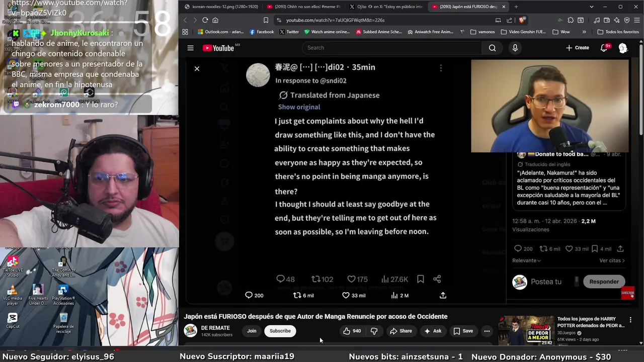This screenshot has width=644, height=362.
Task: Focus the YouTube search field
Action: [x=391, y=48]
